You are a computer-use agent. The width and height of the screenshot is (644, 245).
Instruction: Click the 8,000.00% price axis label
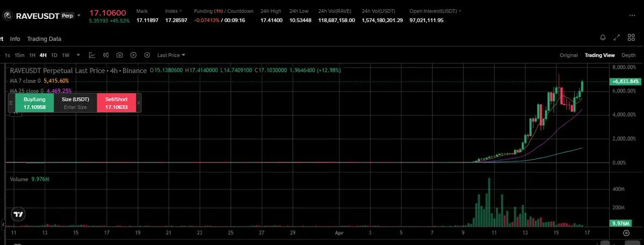625,67
